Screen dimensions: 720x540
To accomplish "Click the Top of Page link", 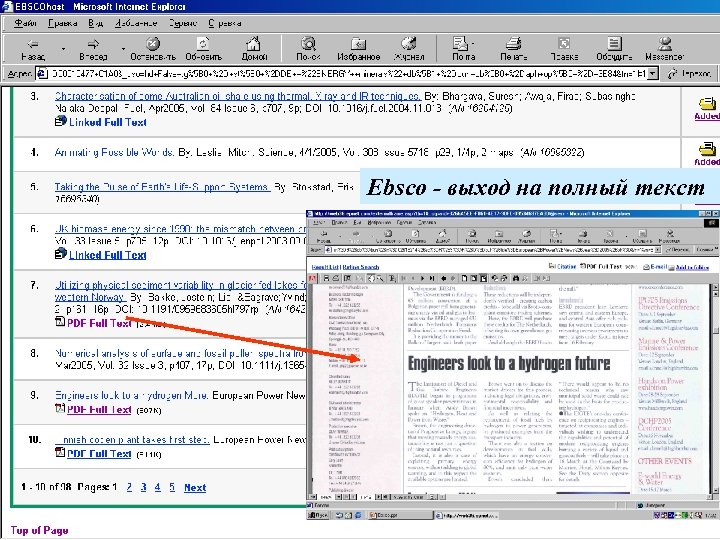I will pyautogui.click(x=39, y=530).
